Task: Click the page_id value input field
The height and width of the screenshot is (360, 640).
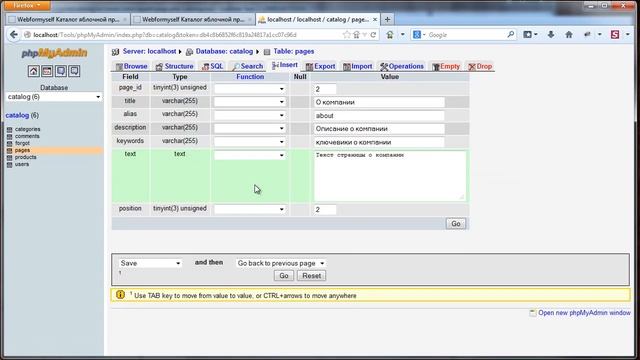Action: pos(325,89)
